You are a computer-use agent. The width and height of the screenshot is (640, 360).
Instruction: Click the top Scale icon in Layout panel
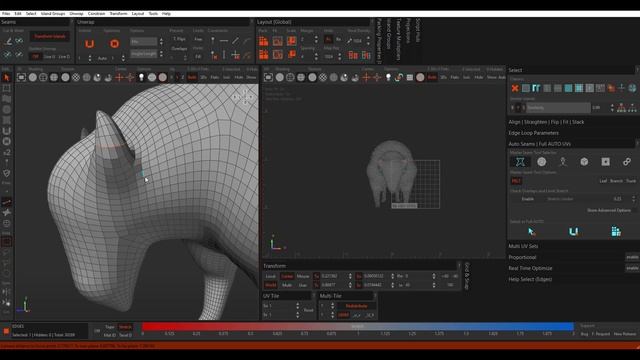click(291, 41)
